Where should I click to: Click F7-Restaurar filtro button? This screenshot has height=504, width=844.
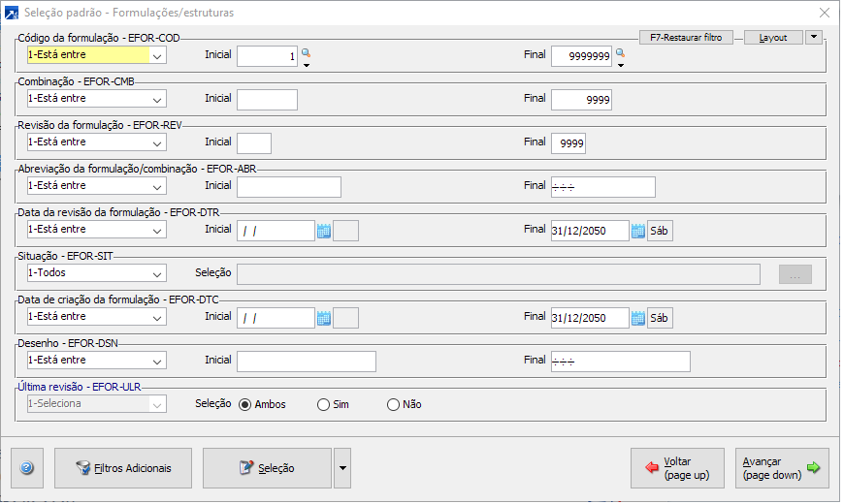[x=686, y=38]
